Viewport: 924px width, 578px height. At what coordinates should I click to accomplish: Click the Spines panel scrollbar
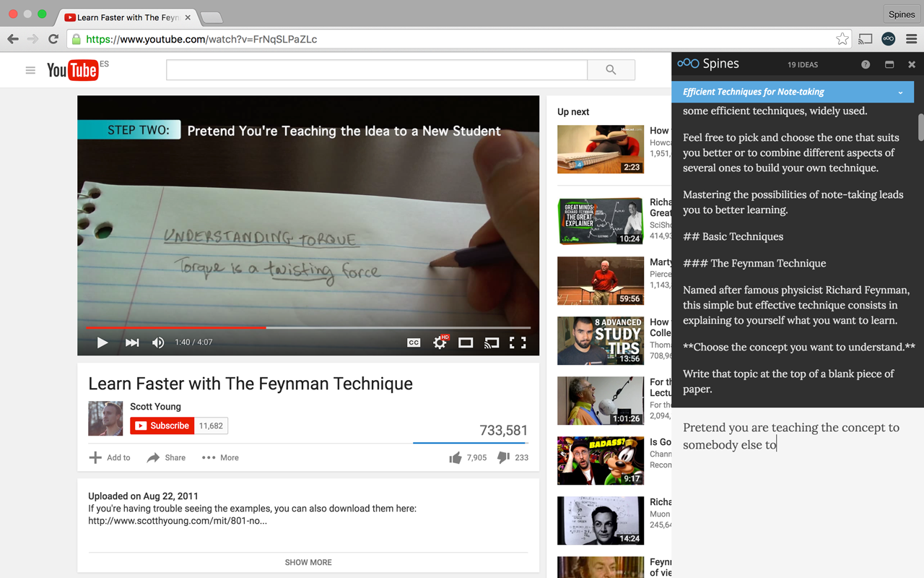tap(920, 126)
